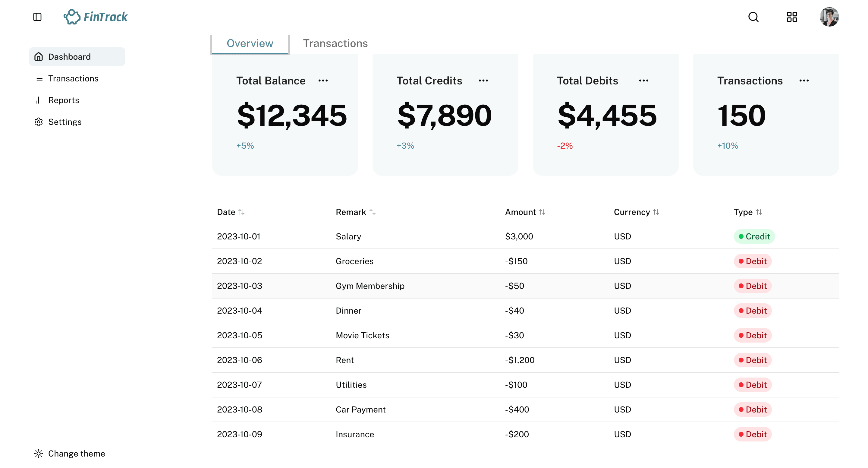The height and width of the screenshot is (468, 868).
Task: Open Settings via the gear icon
Action: pos(38,122)
